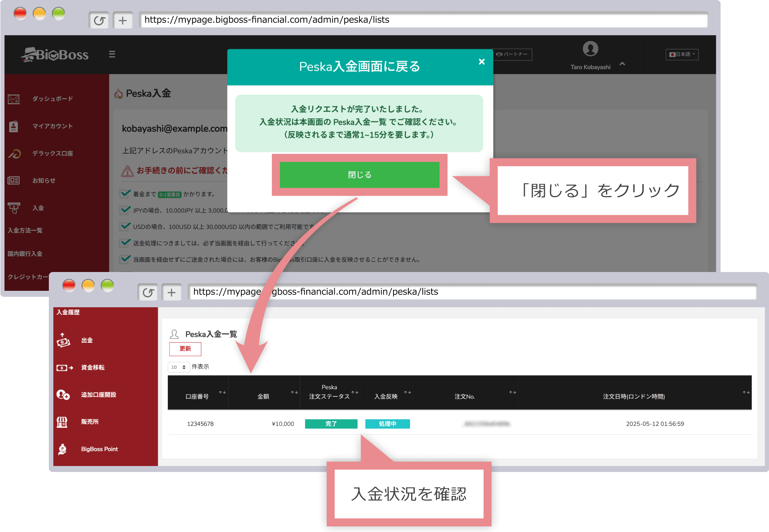This screenshot has width=769, height=532.
Task: Open the Dashboard sidebar icon
Action: [14, 99]
